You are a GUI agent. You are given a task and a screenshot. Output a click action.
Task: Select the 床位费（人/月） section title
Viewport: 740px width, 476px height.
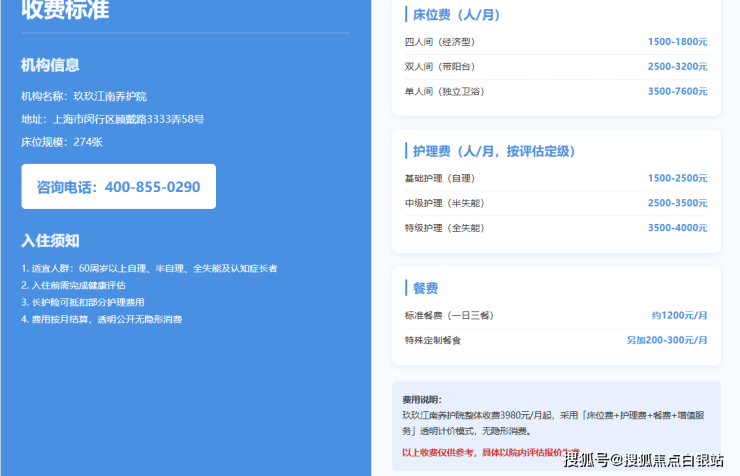point(456,15)
